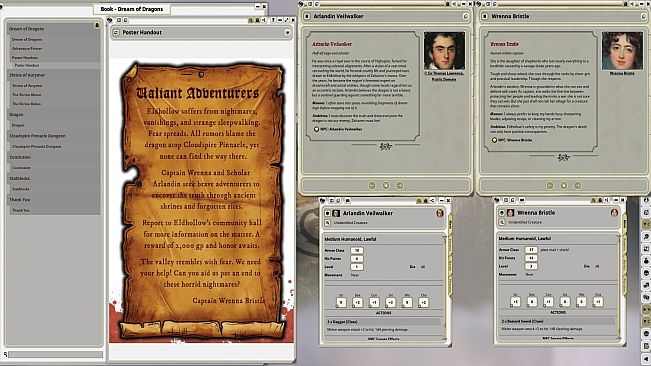Click Arlandin Veilwalker portrait image in story page
Viewport: 651px width, 366px height.
tap(444, 51)
